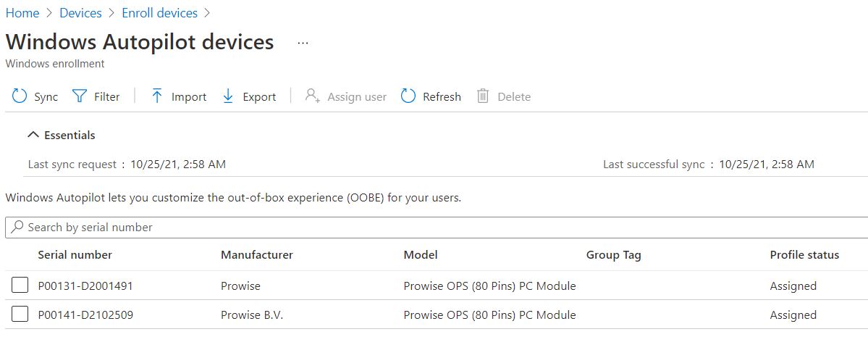This screenshot has height=358, width=868.
Task: Collapse the Essentials section chevron
Action: pos(34,135)
